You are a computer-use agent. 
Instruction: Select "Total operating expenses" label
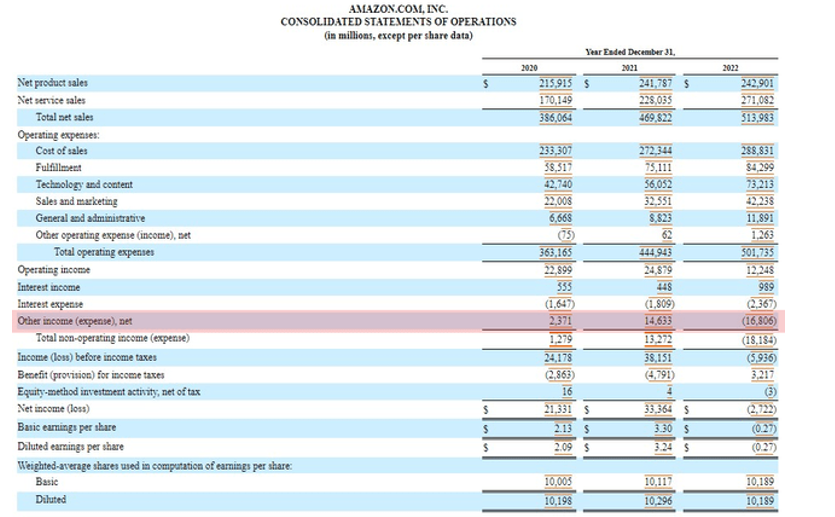104,252
